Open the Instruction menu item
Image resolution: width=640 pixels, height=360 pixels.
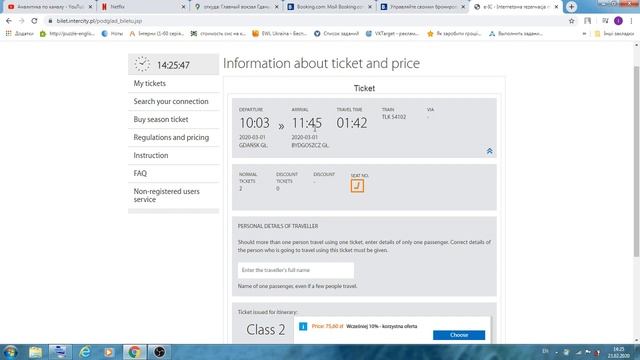(x=151, y=156)
